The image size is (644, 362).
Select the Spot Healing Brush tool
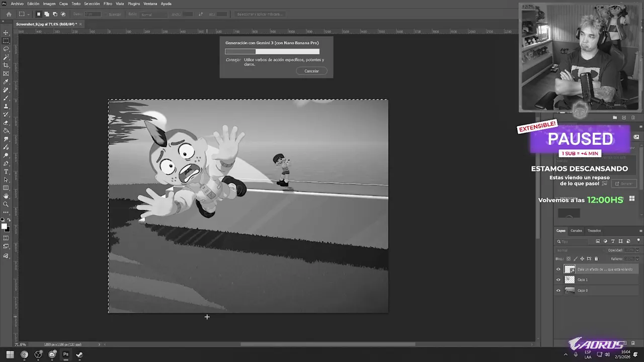pos(6,90)
